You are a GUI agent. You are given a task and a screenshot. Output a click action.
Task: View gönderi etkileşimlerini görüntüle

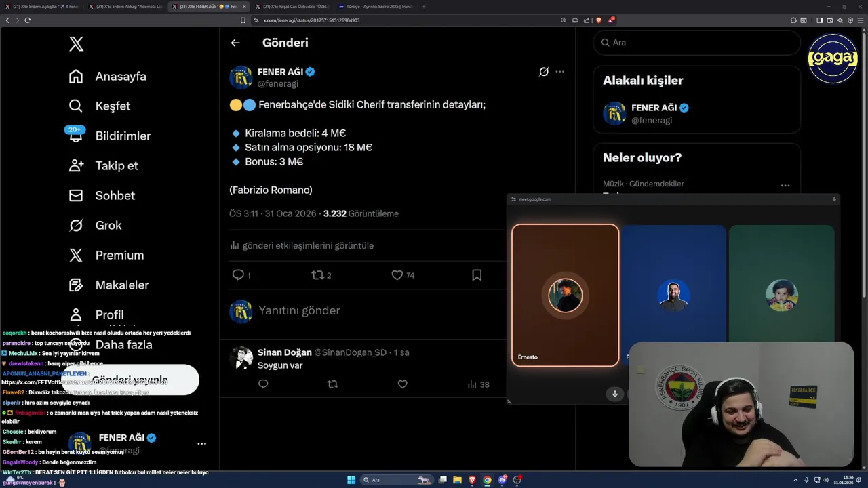302,245
